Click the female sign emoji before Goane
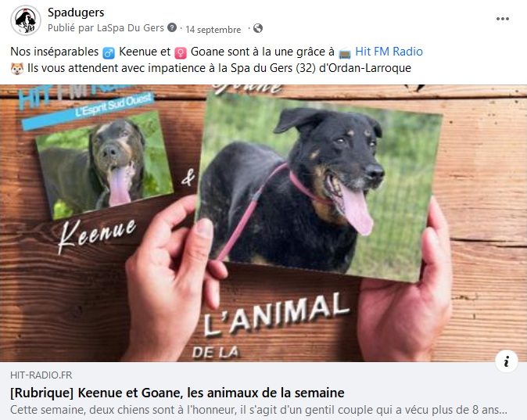The image size is (527, 420). [x=181, y=53]
